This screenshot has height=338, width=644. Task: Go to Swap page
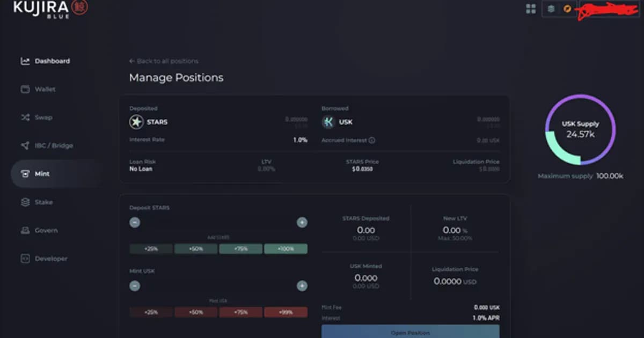tap(43, 117)
